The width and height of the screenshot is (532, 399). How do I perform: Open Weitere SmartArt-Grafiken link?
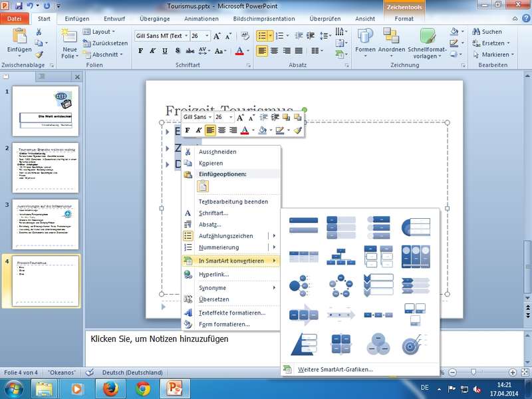click(x=335, y=369)
